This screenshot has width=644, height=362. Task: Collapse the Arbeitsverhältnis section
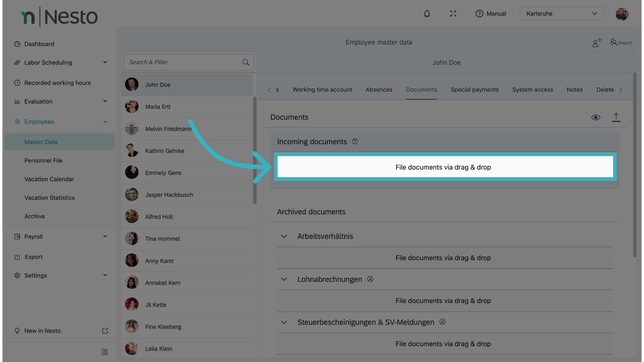(284, 236)
